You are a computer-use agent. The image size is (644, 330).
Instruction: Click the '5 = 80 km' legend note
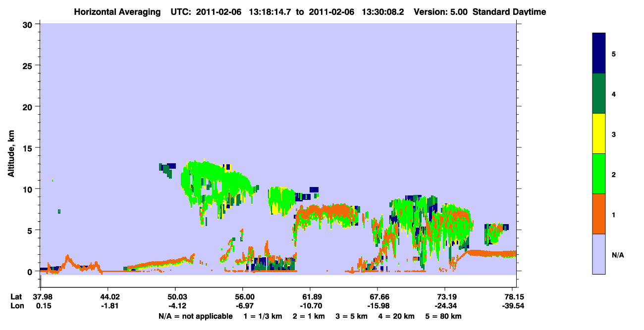444,316
